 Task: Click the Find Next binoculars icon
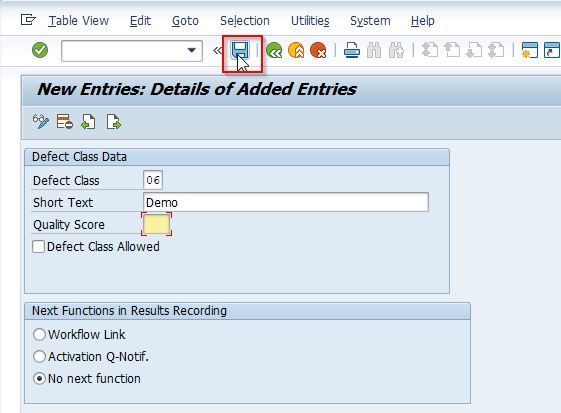[x=396, y=50]
